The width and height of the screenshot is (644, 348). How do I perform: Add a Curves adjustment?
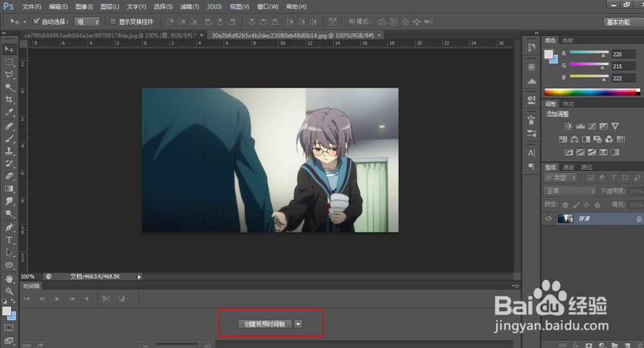592,126
